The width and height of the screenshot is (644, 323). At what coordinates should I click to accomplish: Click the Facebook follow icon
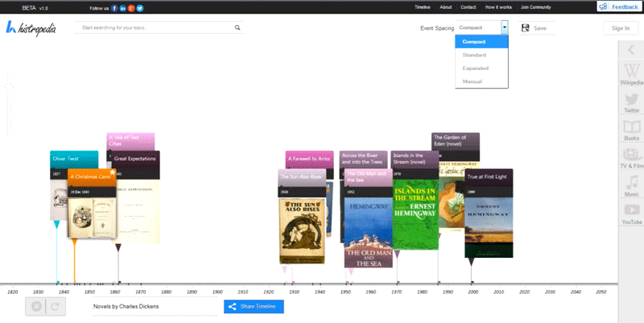[114, 7]
